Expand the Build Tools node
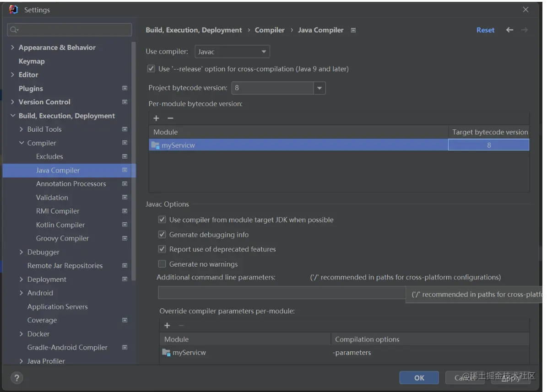This screenshot has width=547, height=392. pos(21,129)
